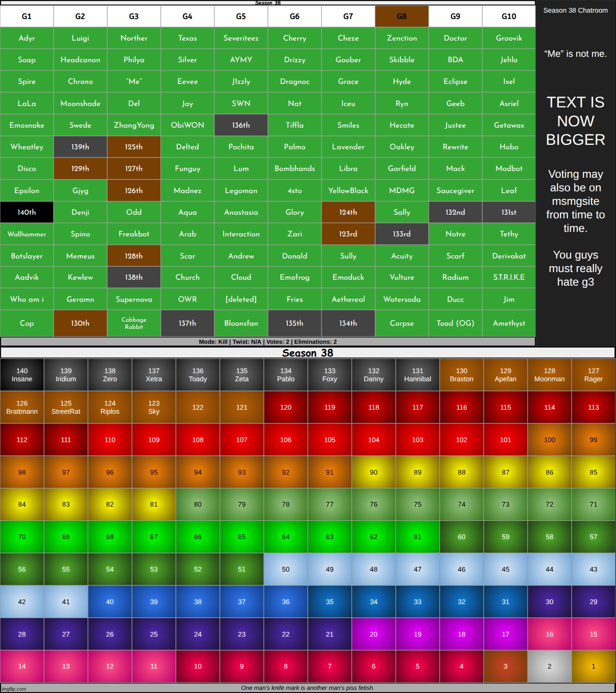Click the eliminated 136th cell in G5
The width and height of the screenshot is (616, 693).
(x=241, y=125)
